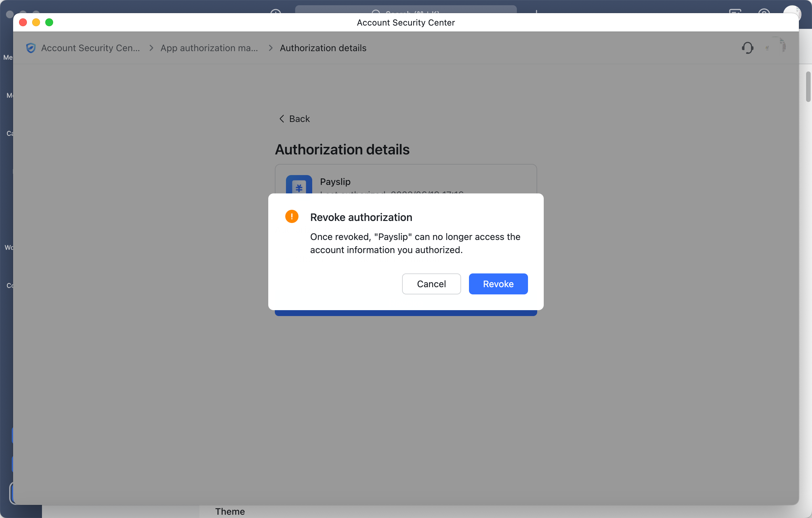The width and height of the screenshot is (812, 518).
Task: Open customer support via the headset icon
Action: click(x=748, y=48)
